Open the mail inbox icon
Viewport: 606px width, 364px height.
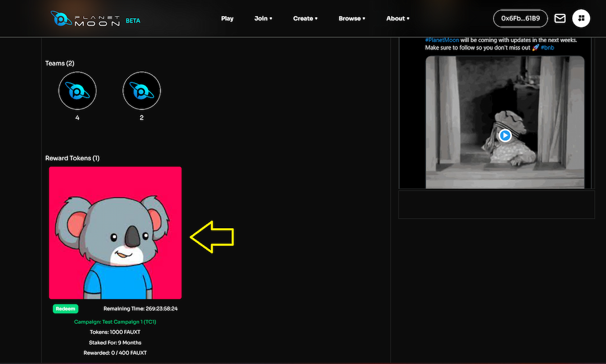click(559, 19)
